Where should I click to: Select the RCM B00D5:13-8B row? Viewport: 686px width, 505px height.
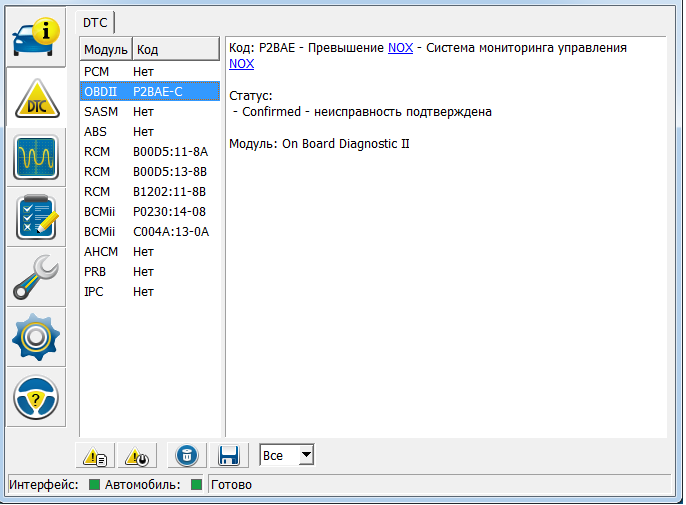[x=150, y=172]
